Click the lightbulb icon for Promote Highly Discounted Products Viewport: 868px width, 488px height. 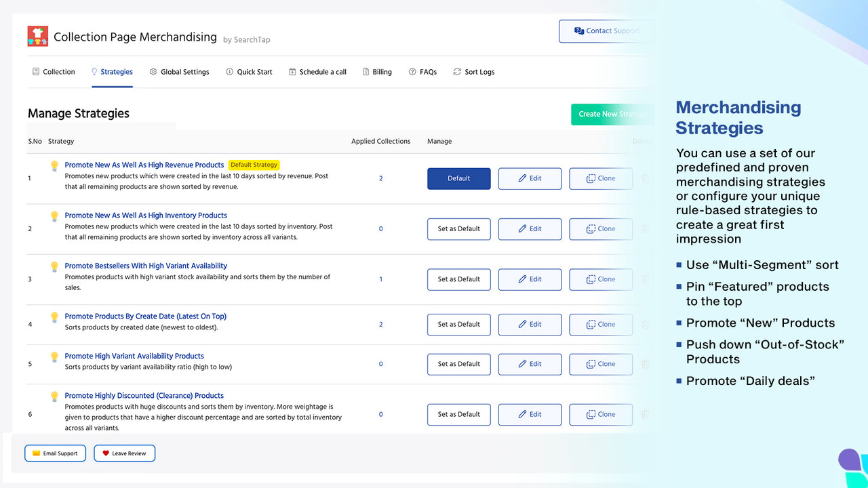coord(55,396)
